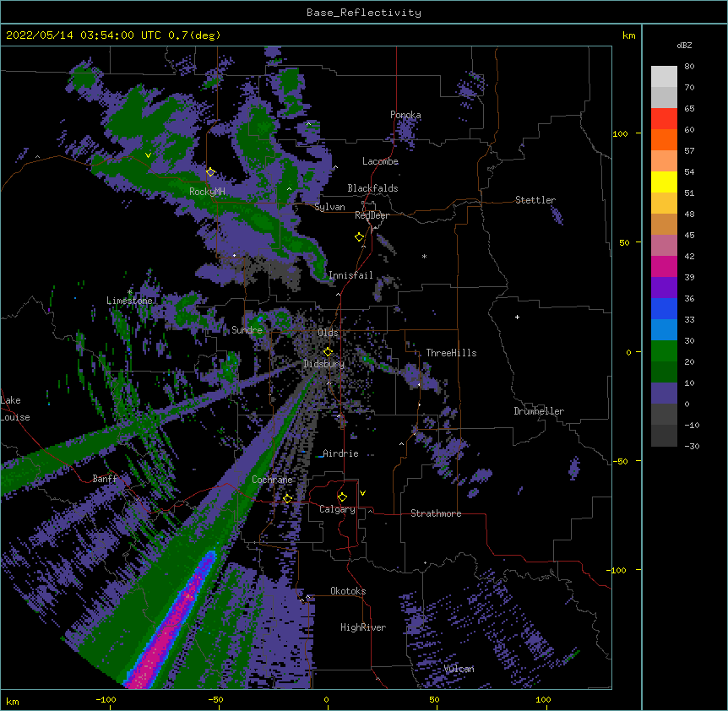Click the yellow diamond marker below Cochrane
The width and height of the screenshot is (728, 711).
pyautogui.click(x=287, y=498)
